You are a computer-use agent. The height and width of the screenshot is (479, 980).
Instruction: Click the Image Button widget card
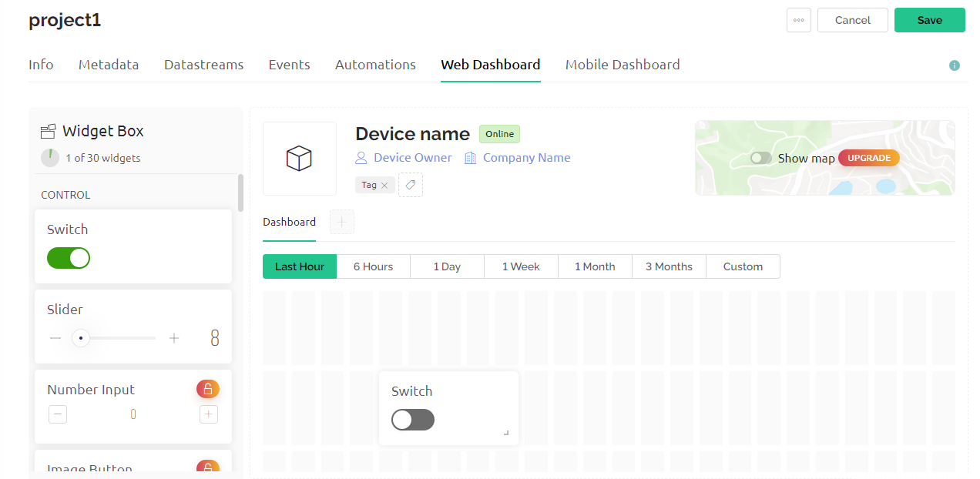133,461
